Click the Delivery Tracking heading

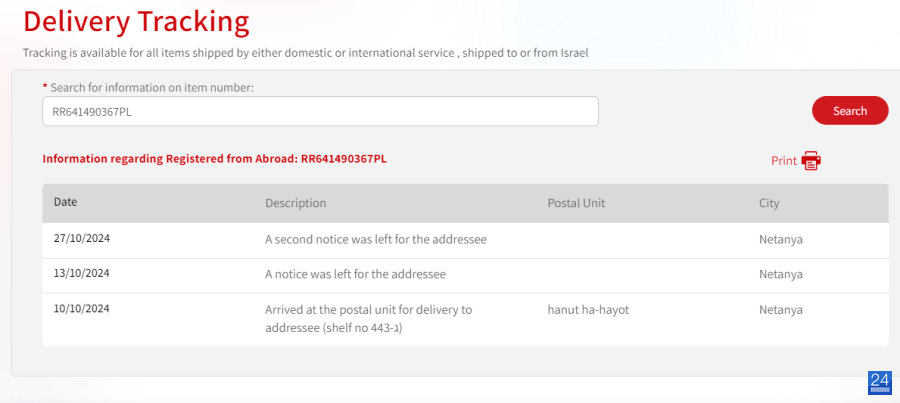click(137, 22)
